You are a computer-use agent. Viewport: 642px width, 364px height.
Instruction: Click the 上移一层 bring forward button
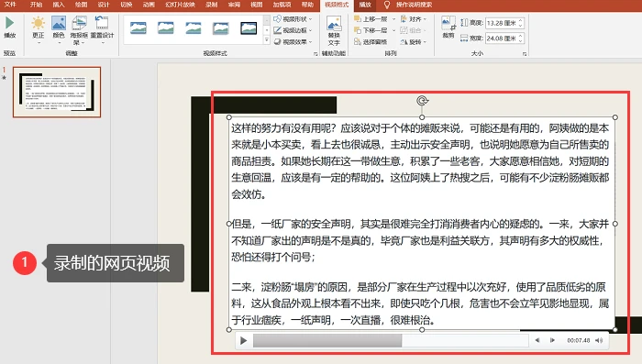(371, 19)
